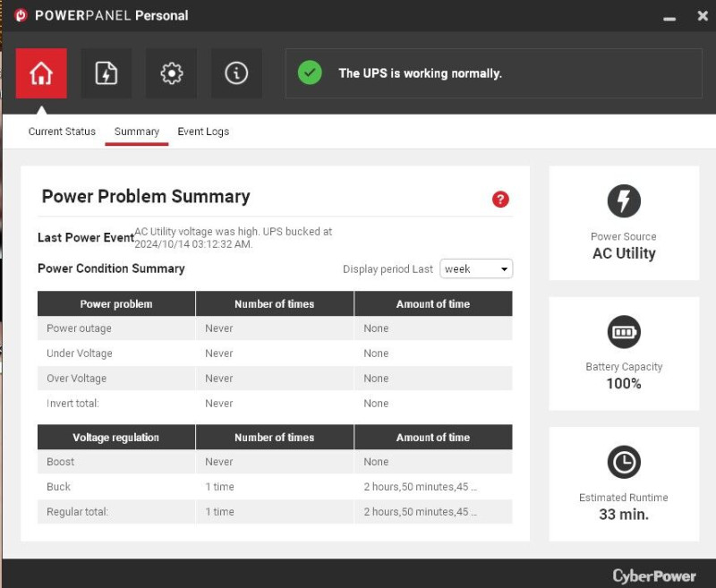Open the Energy/power document section icon

pyautogui.click(x=107, y=73)
